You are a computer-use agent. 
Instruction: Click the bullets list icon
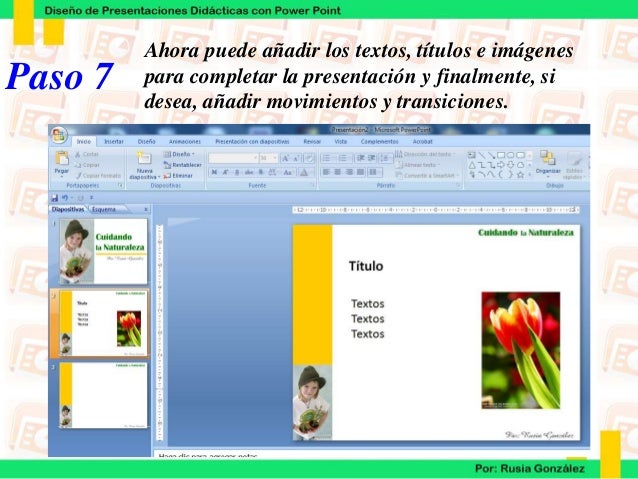(x=327, y=158)
